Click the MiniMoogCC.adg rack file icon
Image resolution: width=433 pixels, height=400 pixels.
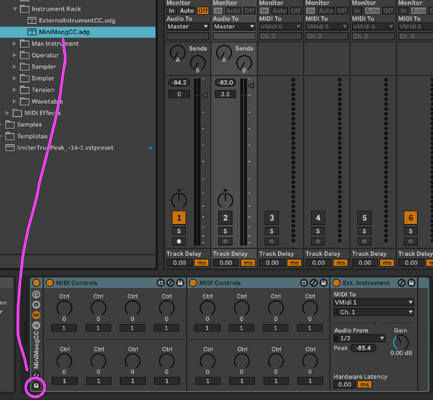(x=32, y=32)
